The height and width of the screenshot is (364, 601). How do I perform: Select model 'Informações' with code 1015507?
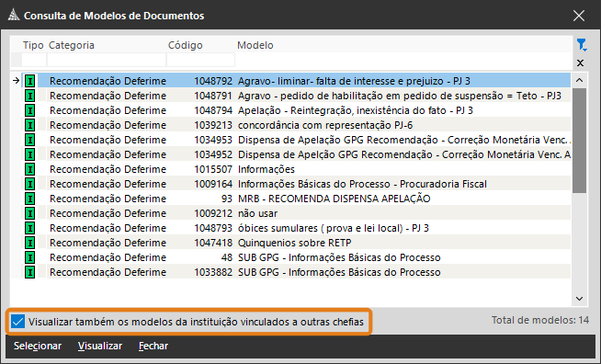tap(266, 169)
